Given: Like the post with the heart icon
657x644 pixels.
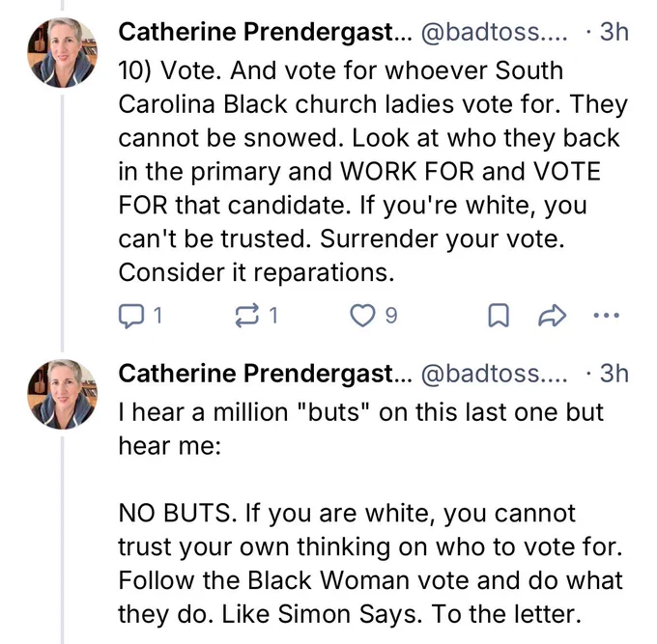Looking at the screenshot, I should coord(362,316).
